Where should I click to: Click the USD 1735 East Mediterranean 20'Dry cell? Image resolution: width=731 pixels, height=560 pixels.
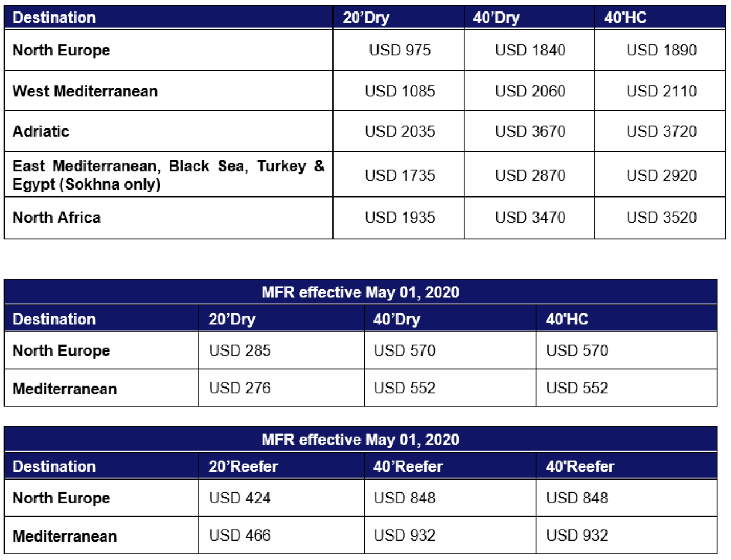399,175
